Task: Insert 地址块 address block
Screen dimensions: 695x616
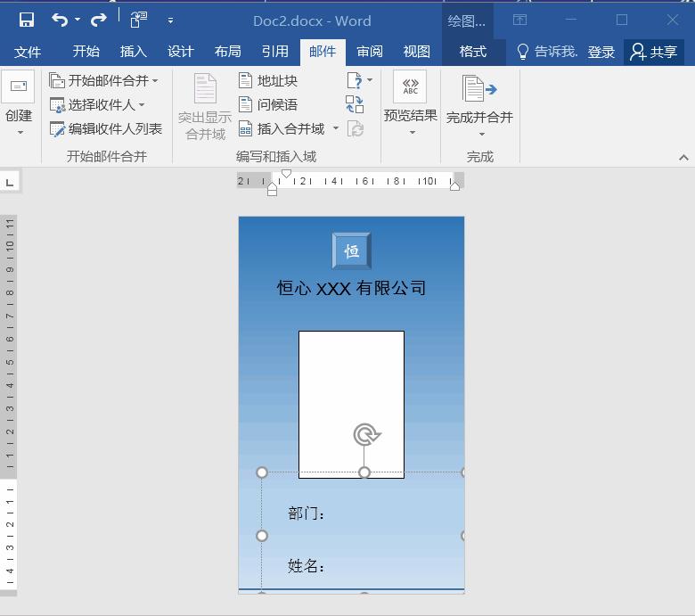Action: pos(268,81)
